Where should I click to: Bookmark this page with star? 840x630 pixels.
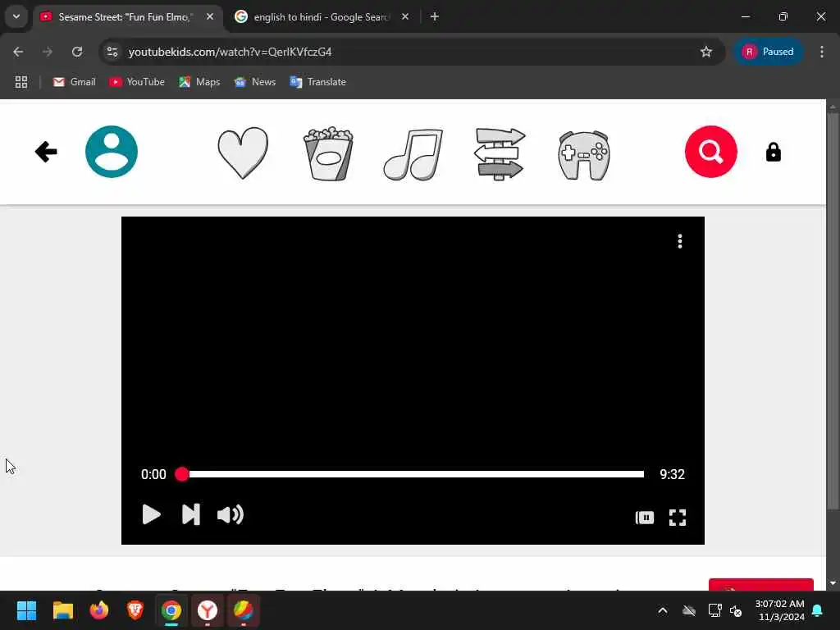tap(706, 52)
